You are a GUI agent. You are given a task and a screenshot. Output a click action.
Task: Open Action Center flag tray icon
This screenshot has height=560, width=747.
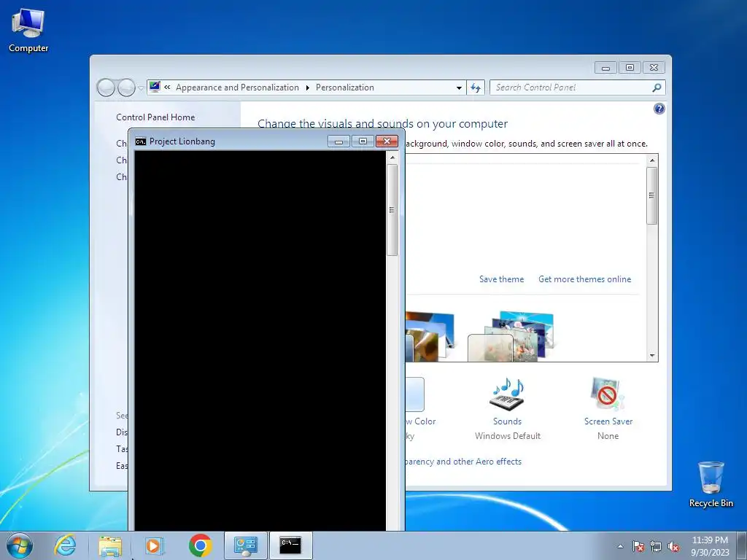tap(638, 546)
